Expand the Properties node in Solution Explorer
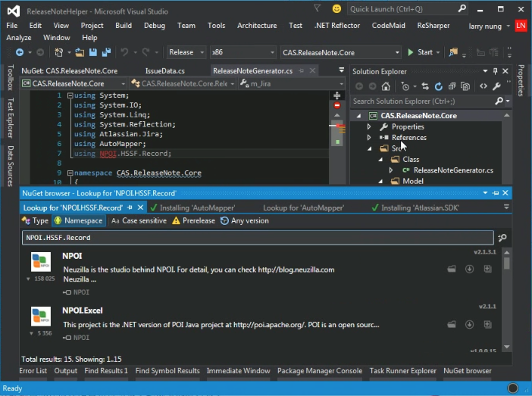 click(369, 126)
